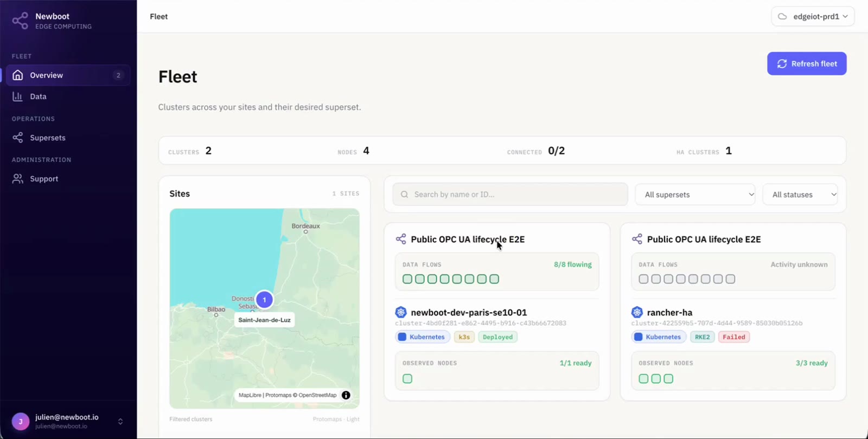Click the Newboot logo icon in sidebar
The width and height of the screenshot is (868, 439).
pos(20,21)
